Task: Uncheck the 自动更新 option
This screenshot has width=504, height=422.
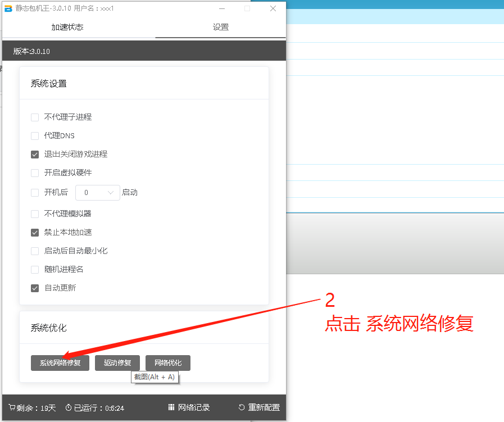Action: [35, 288]
